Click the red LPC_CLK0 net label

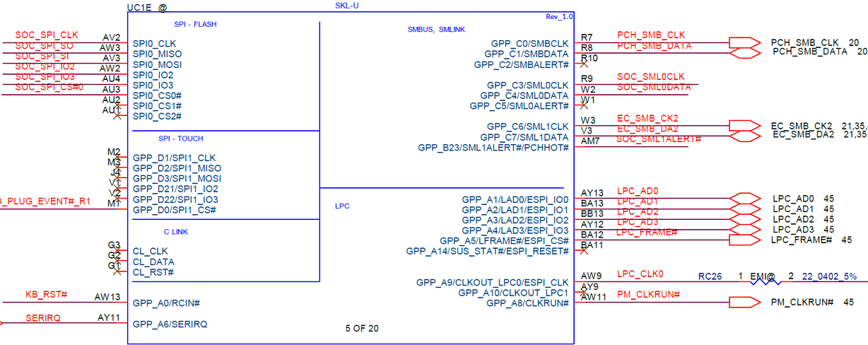click(x=640, y=274)
